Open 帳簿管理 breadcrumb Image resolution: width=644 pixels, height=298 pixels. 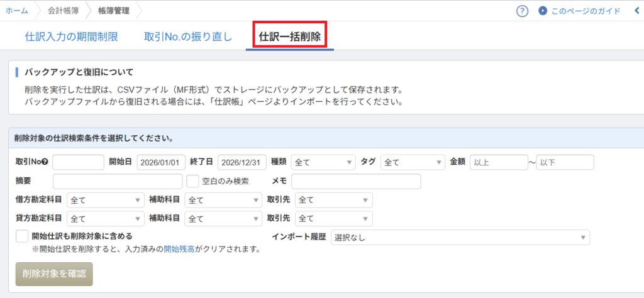[x=113, y=11]
